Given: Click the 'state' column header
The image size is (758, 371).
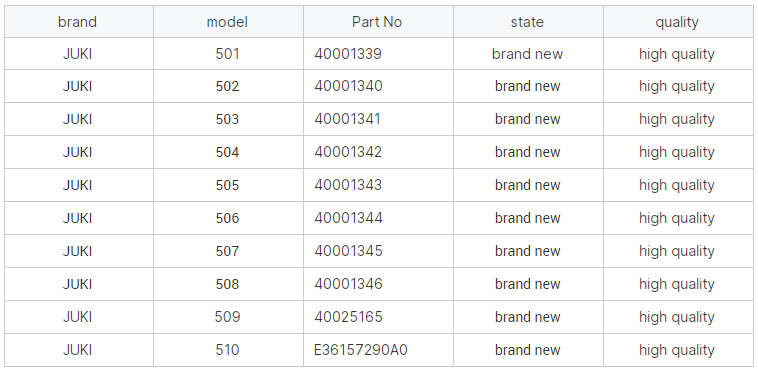Looking at the screenshot, I should coord(528,22).
